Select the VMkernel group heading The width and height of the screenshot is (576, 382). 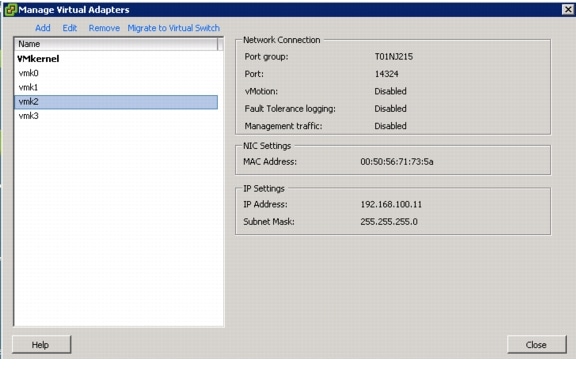pyautogui.click(x=38, y=59)
